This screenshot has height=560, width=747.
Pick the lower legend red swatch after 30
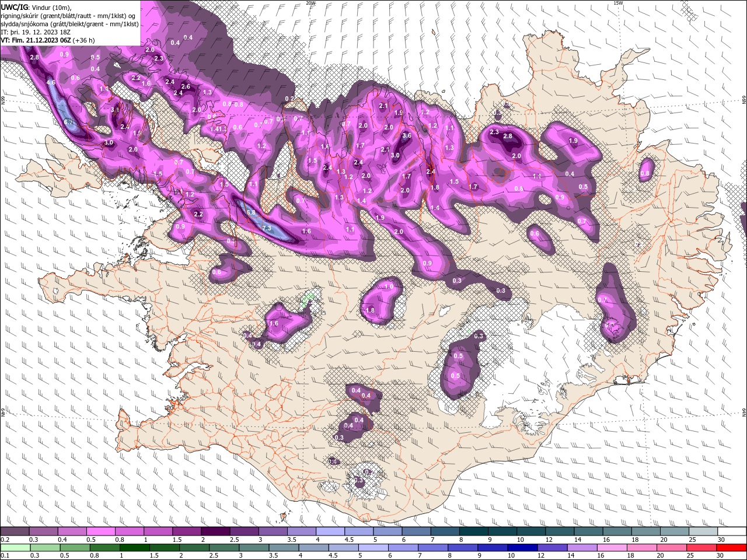(x=730, y=547)
